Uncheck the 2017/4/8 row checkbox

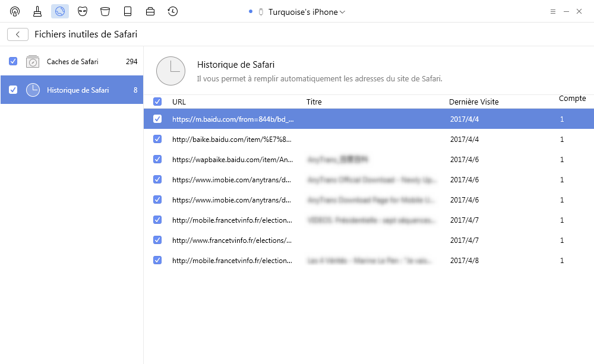[x=157, y=260]
